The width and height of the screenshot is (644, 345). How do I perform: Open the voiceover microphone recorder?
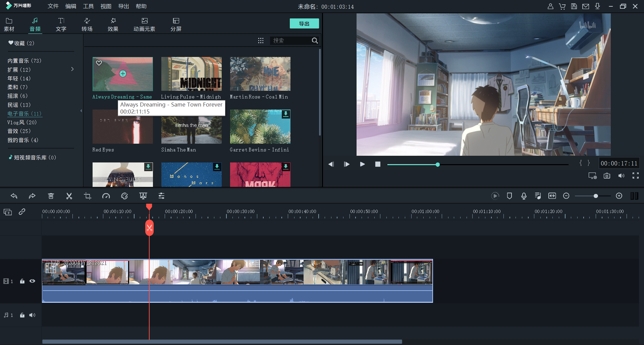(524, 196)
